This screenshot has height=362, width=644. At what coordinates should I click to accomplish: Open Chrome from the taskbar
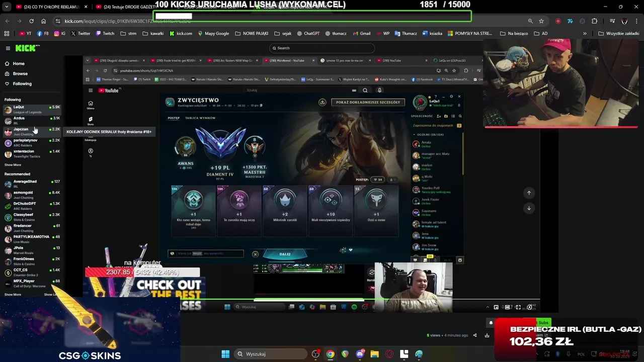coord(330,354)
